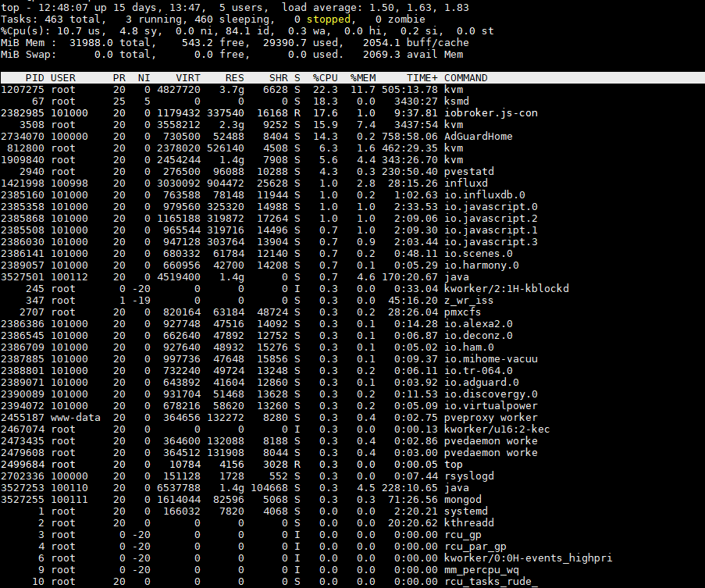This screenshot has height=588, width=705.
Task: Click the kthreadd command
Action: click(469, 522)
